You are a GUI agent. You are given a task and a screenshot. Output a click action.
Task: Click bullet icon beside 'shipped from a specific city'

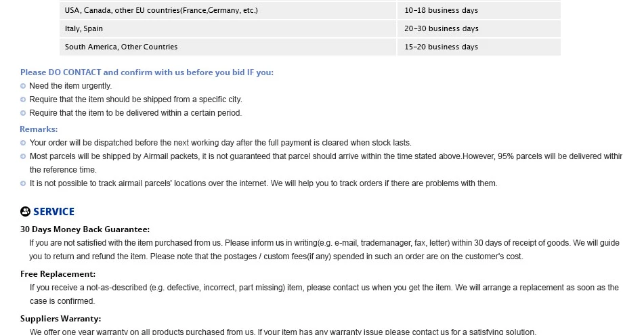coord(23,99)
